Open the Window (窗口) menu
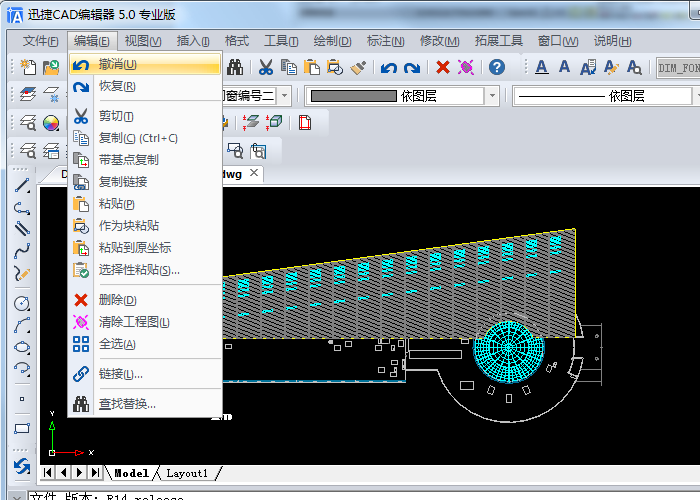This screenshot has height=500, width=700. (558, 41)
